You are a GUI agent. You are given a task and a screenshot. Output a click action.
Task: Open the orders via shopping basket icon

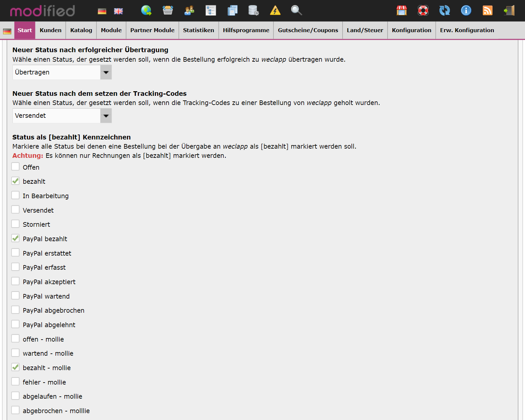(x=168, y=10)
